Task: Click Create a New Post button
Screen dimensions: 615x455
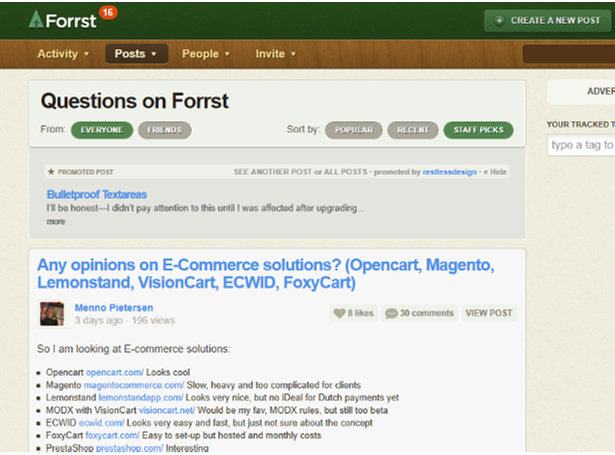Action: pos(547,21)
